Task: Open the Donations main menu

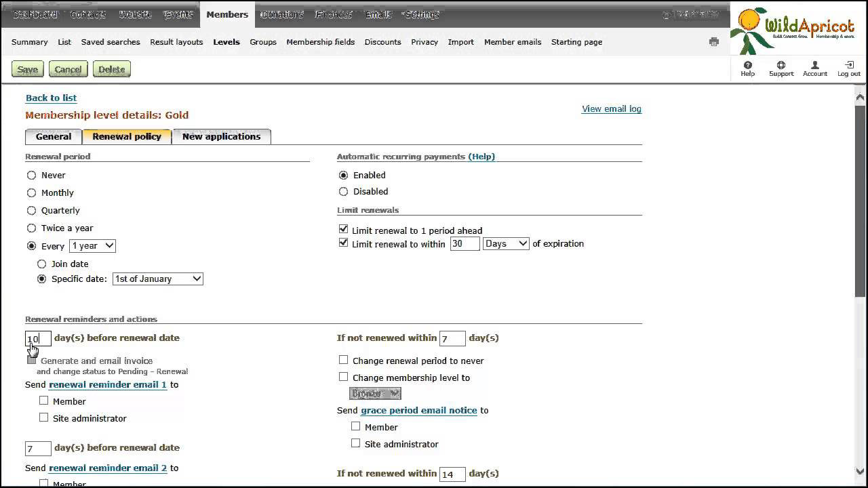Action: point(282,14)
